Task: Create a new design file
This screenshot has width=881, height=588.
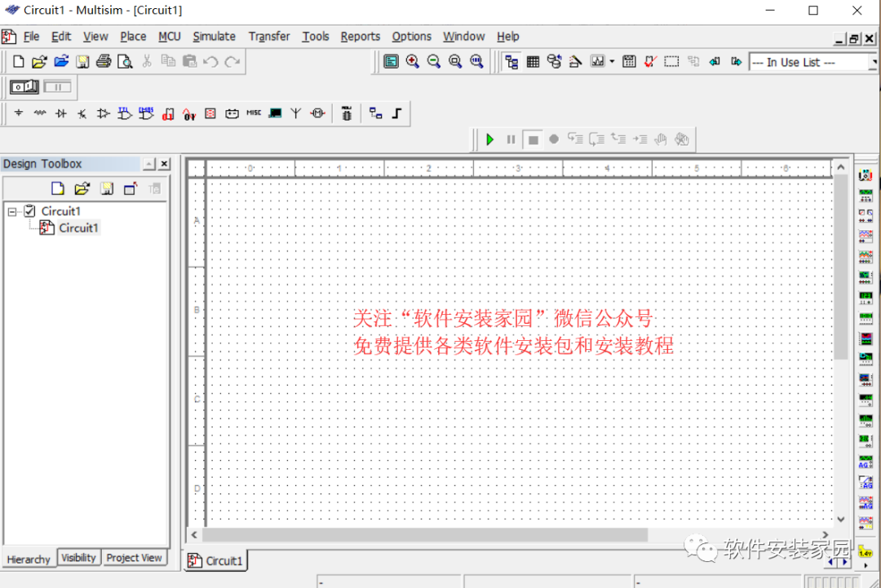Action: point(18,61)
